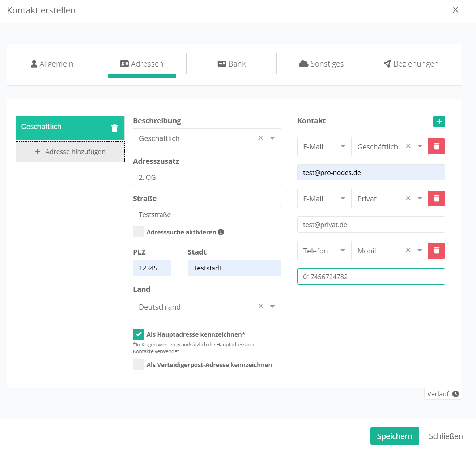Image resolution: width=476 pixels, height=452 pixels.
Task: Open the Land country dropdown
Action: pyautogui.click(x=272, y=307)
